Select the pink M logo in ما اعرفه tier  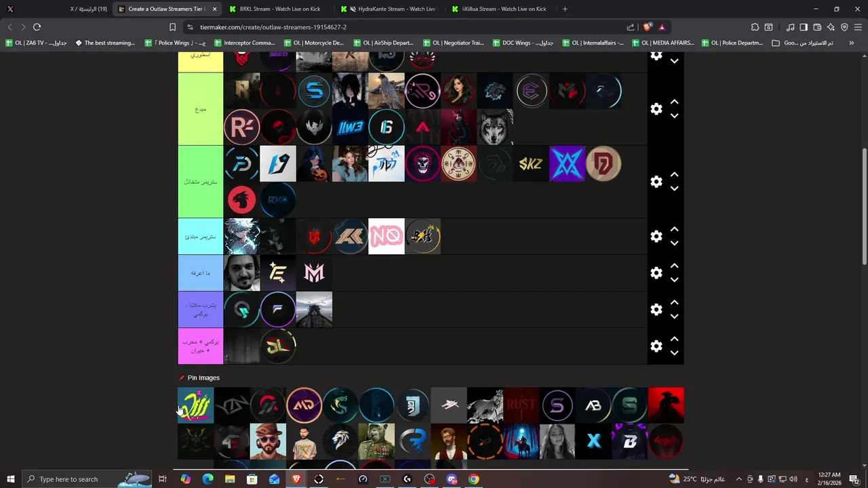tap(314, 273)
